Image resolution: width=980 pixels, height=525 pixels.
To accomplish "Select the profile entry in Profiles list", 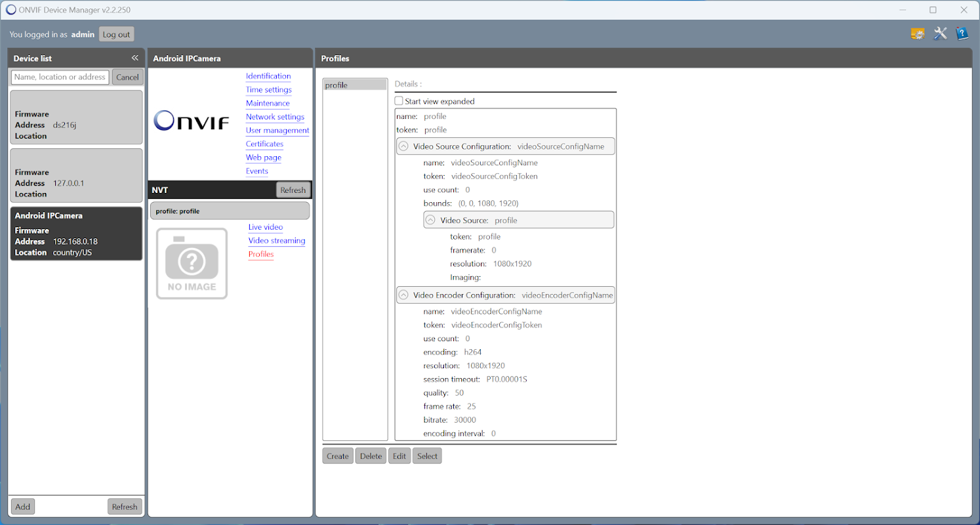I will (x=354, y=85).
